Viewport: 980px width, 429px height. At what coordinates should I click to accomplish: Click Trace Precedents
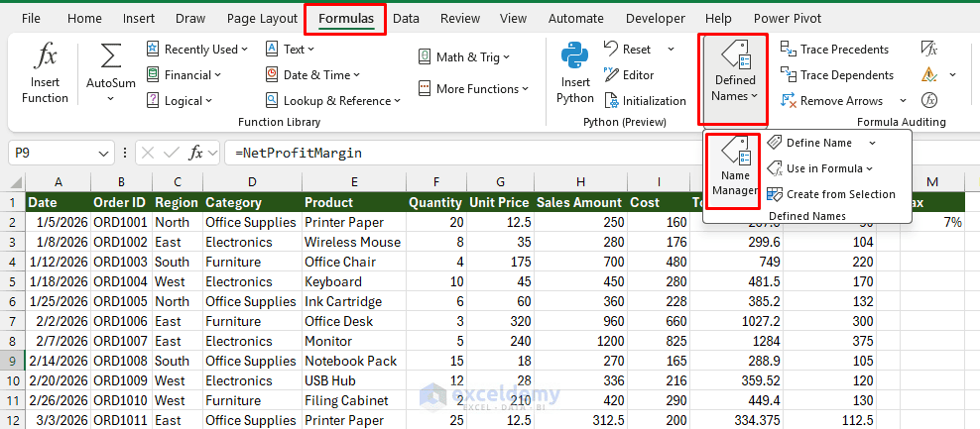[x=834, y=49]
